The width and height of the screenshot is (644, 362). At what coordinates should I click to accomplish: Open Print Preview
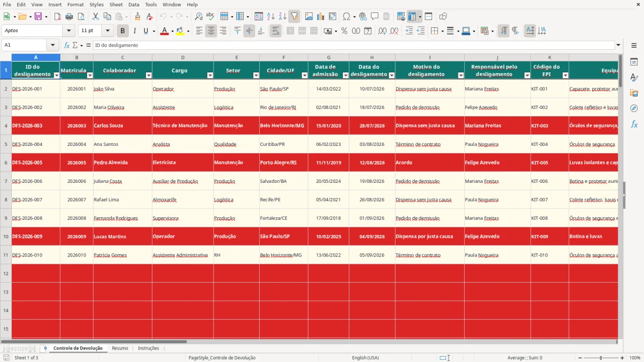pyautogui.click(x=80, y=17)
